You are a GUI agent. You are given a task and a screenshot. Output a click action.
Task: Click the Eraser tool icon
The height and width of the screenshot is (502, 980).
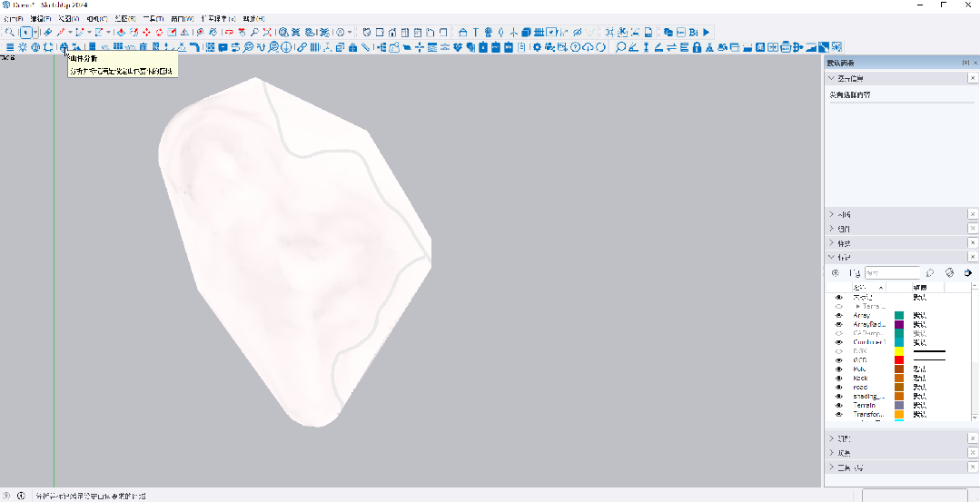(48, 33)
